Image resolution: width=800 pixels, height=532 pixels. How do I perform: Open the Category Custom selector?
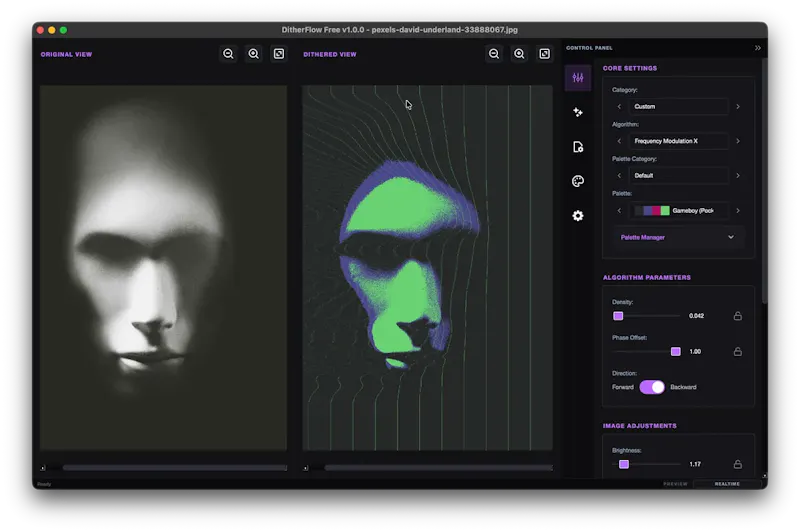point(679,107)
